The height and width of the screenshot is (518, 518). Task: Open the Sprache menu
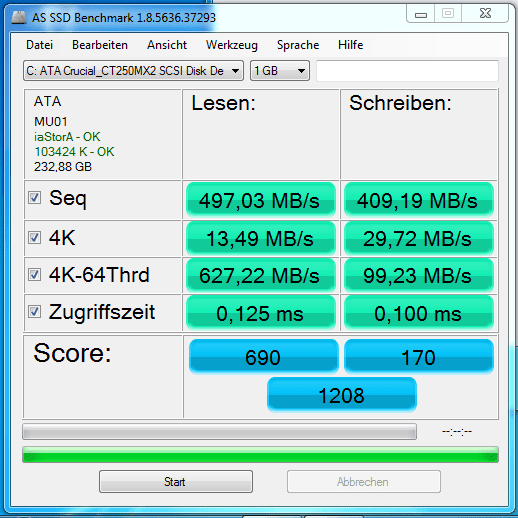click(298, 45)
